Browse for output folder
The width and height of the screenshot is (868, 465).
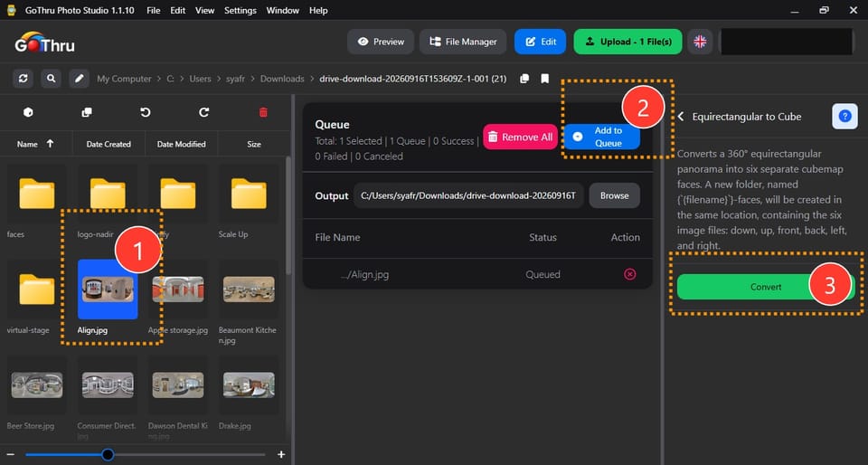[615, 195]
